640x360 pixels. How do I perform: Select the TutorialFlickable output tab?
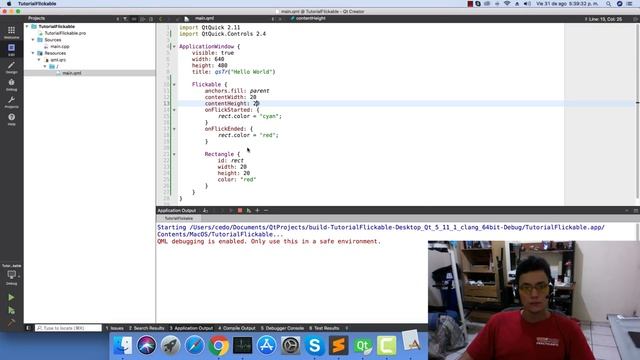pos(179,218)
